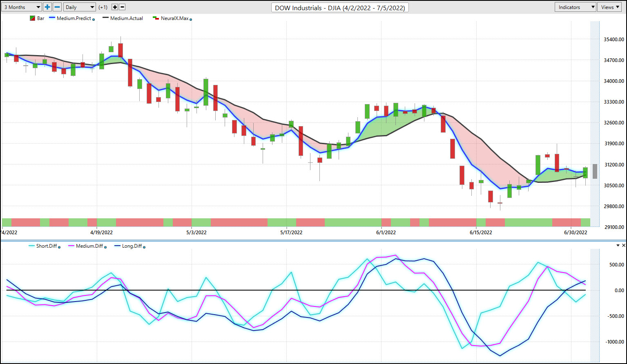Select the Short.Diff legend label
627x364 pixels.
(47, 246)
